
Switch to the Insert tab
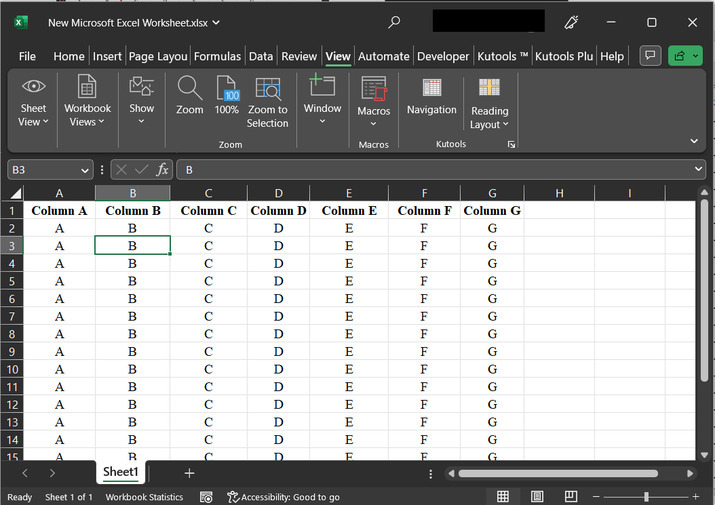click(107, 56)
